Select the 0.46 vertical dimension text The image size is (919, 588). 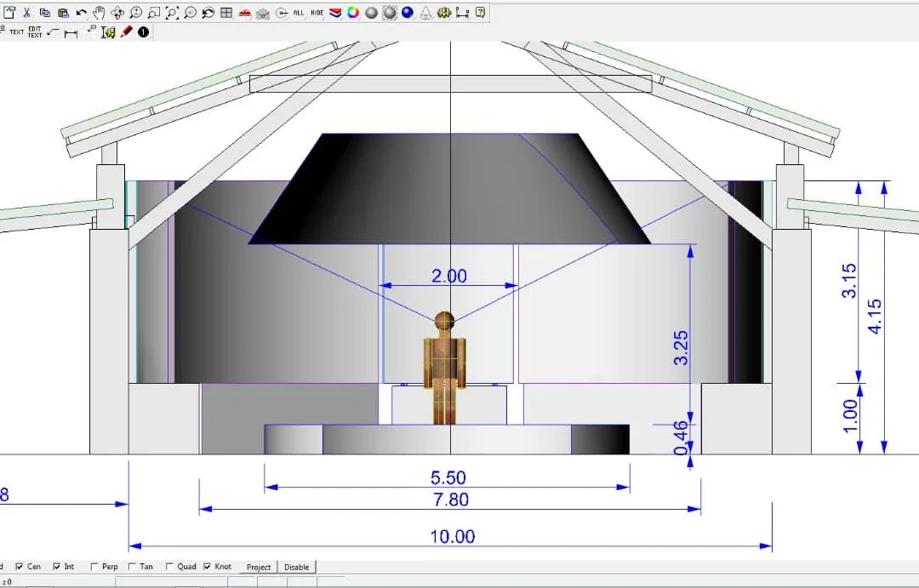(681, 438)
